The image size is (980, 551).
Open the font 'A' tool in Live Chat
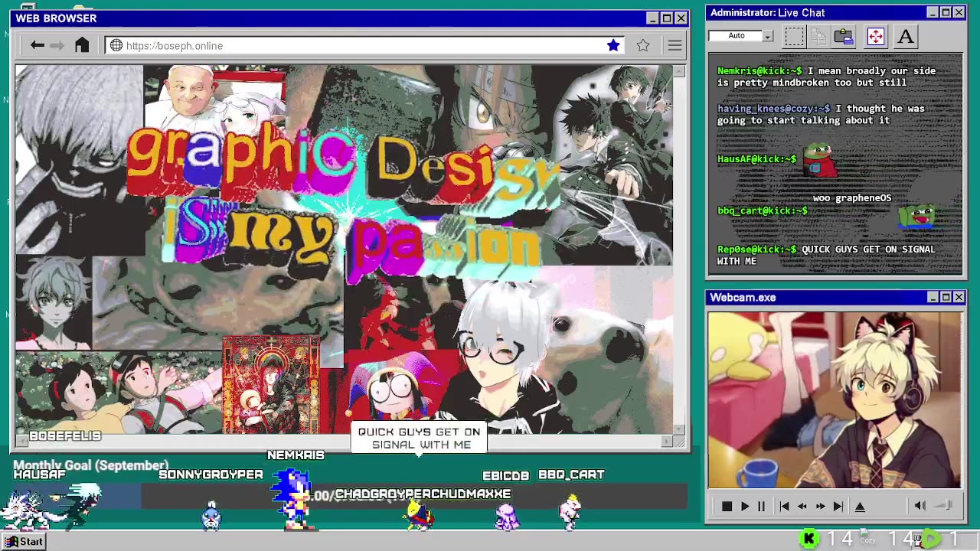pos(906,36)
